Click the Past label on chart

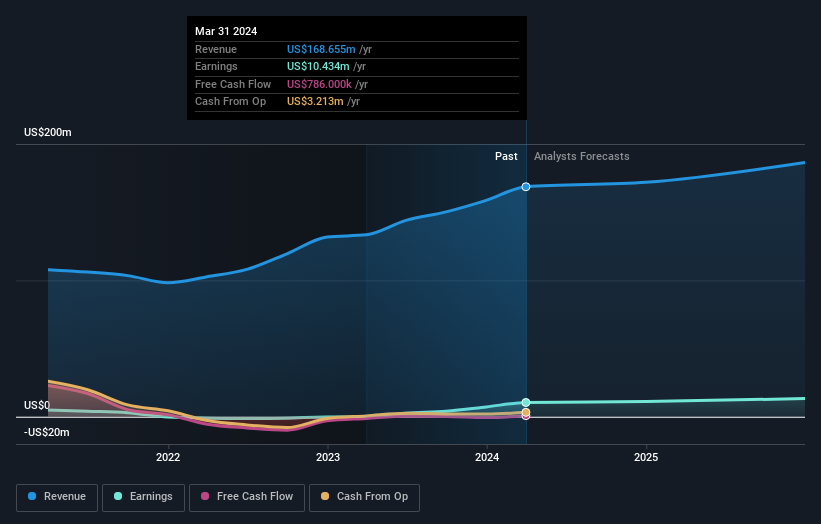coord(506,157)
